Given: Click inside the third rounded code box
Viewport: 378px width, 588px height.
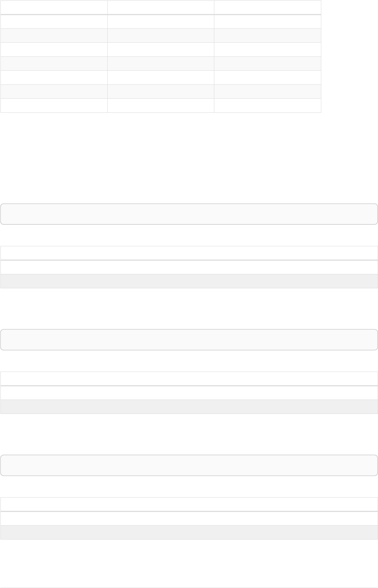Looking at the screenshot, I should [x=189, y=465].
